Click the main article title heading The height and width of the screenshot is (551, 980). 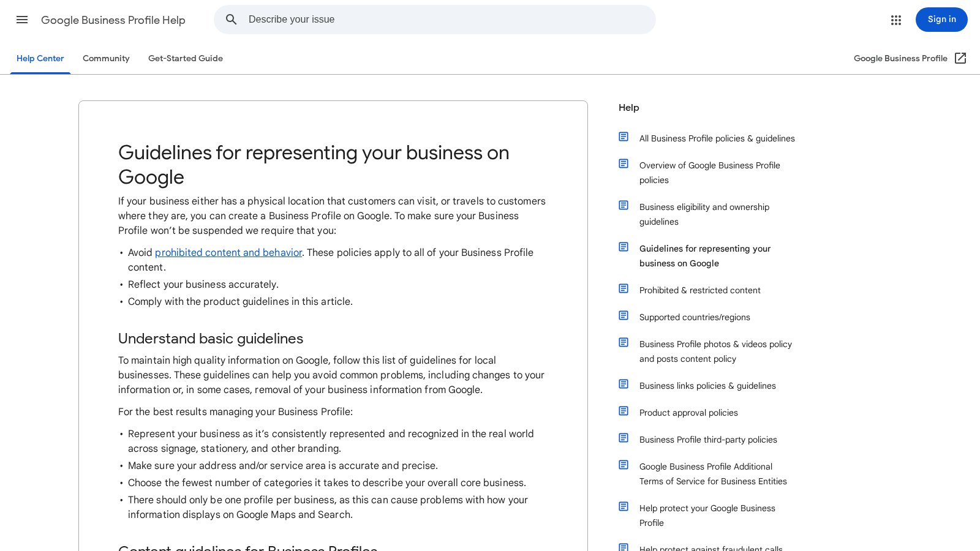pos(314,165)
